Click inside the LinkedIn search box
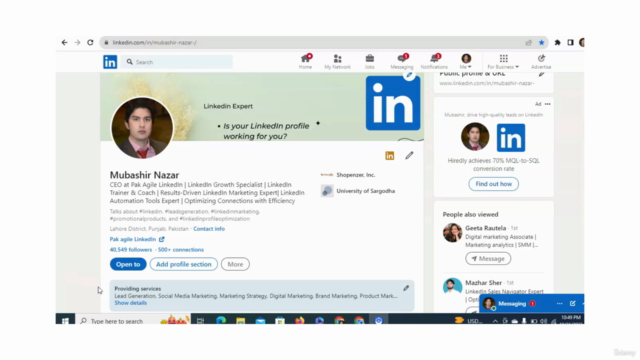The width and height of the screenshot is (640, 360). pyautogui.click(x=178, y=62)
